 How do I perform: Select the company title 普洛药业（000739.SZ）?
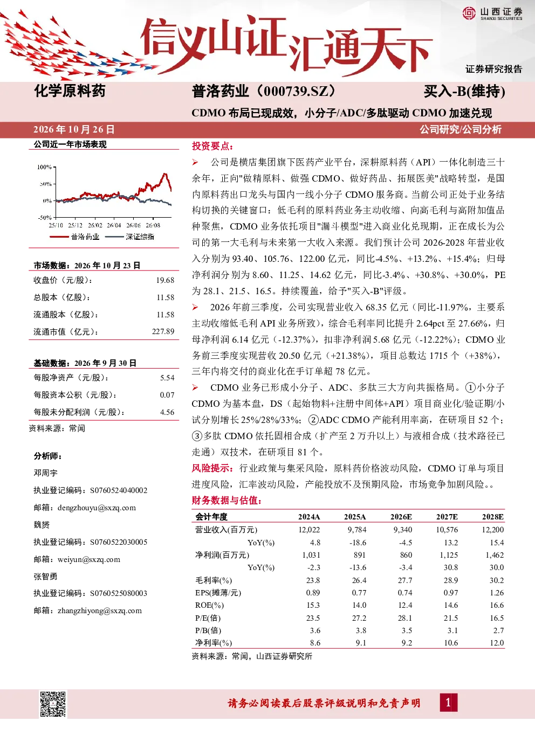click(x=265, y=91)
